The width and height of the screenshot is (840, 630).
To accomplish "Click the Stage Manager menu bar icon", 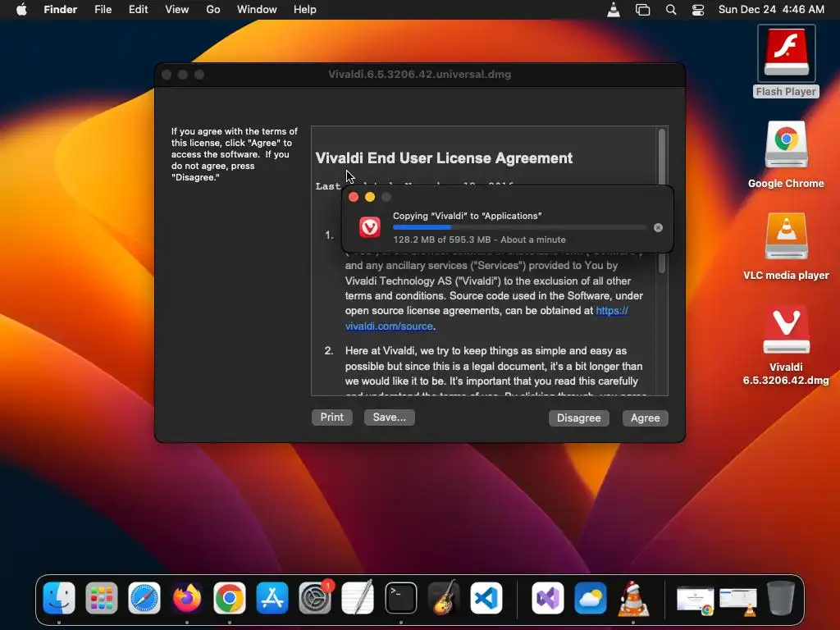I will 642,10.
